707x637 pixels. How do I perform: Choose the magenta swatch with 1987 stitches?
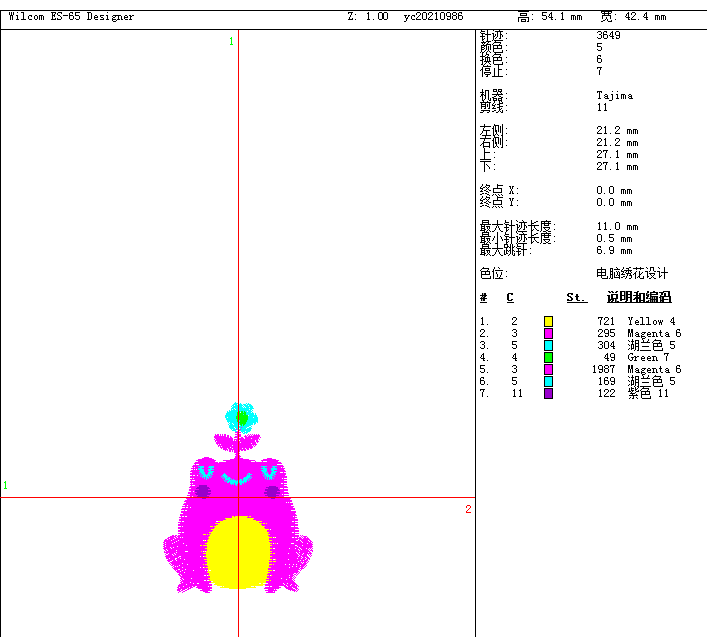(548, 369)
